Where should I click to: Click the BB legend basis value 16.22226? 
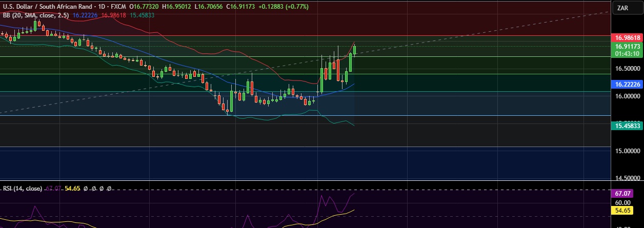(x=85, y=15)
